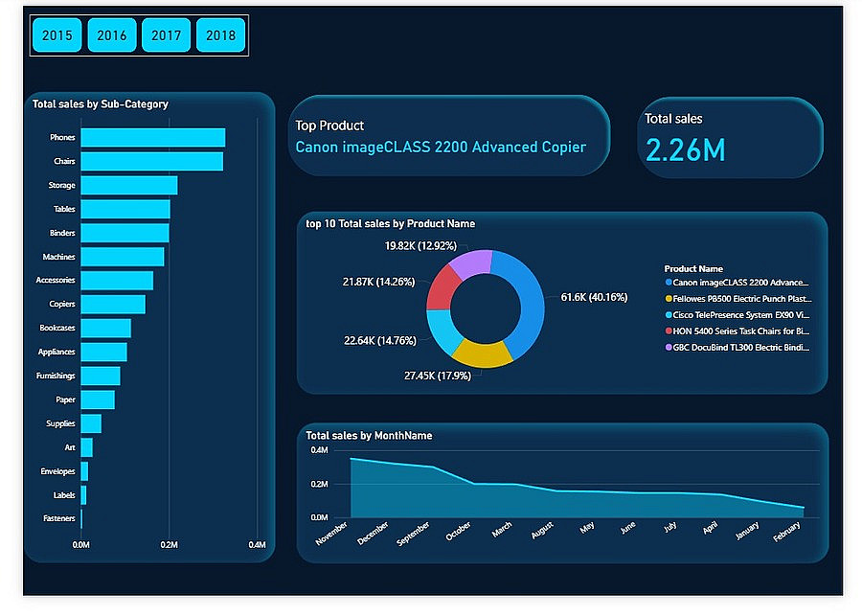Image resolution: width=862 pixels, height=616 pixels.
Task: Click the Appliances bar
Action: point(103,352)
